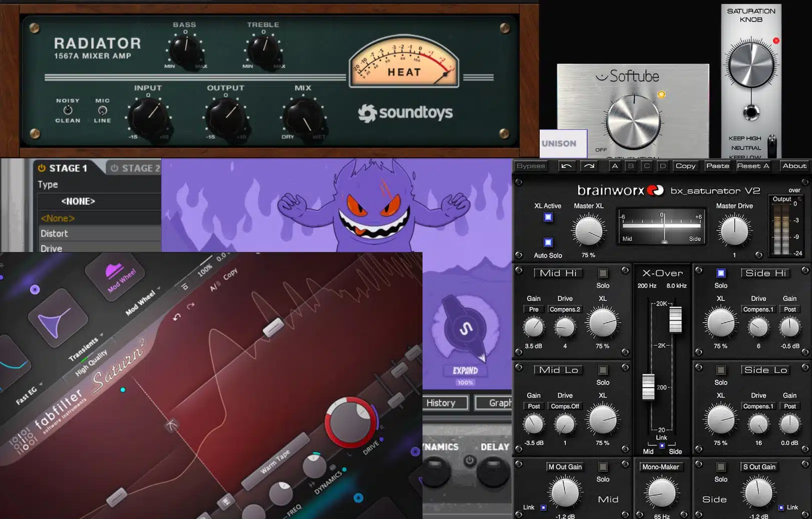Click the Saturn 2 redo arrow
Image resolution: width=812 pixels, height=519 pixels.
point(190,306)
